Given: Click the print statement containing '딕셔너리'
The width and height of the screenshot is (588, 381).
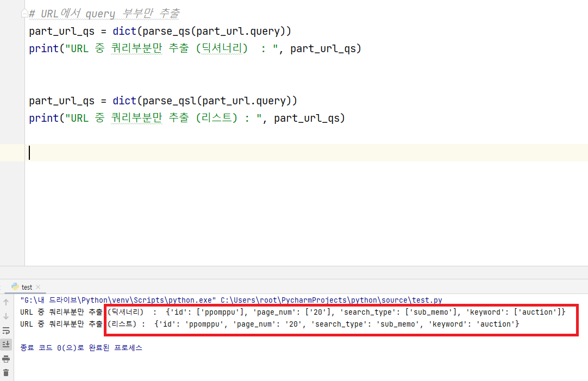Looking at the screenshot, I should pos(195,48).
